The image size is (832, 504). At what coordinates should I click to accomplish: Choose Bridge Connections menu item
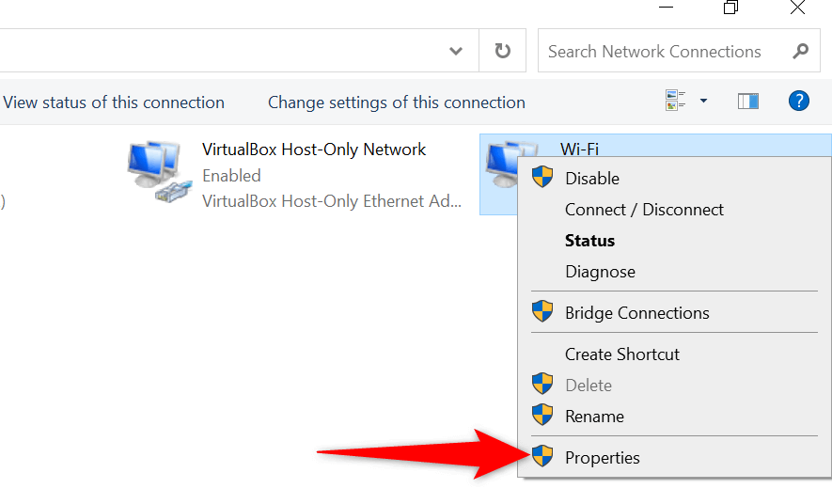[x=636, y=313]
